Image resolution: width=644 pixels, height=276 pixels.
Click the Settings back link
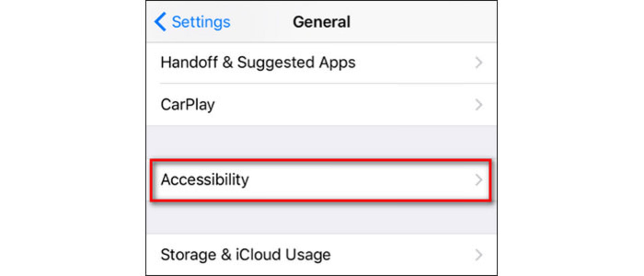(201, 22)
